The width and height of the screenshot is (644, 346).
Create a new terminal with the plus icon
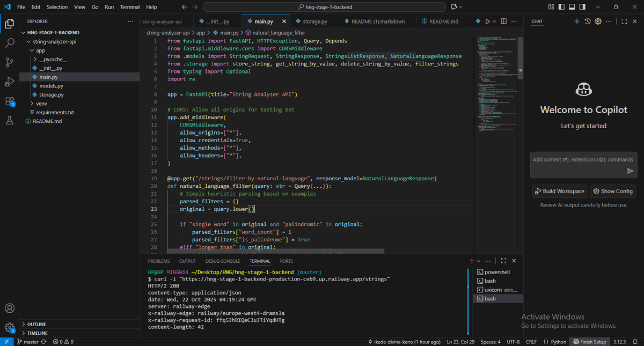click(x=472, y=261)
